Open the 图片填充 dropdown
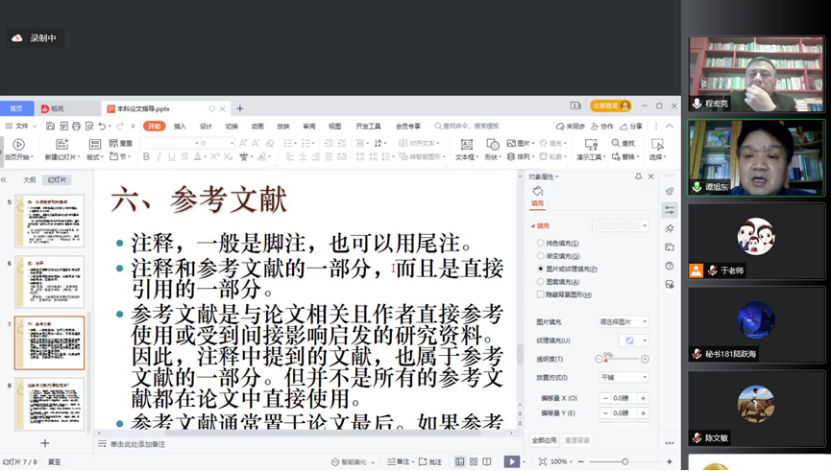Viewport: 831px width, 471px height. pyautogui.click(x=622, y=322)
